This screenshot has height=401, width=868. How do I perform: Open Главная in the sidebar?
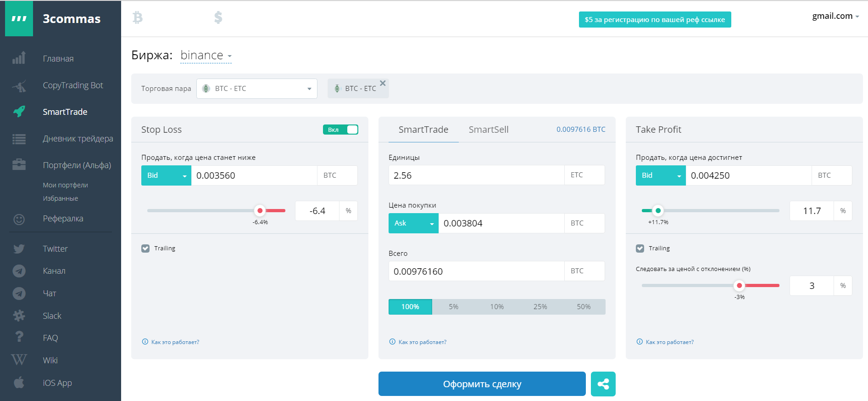click(58, 59)
